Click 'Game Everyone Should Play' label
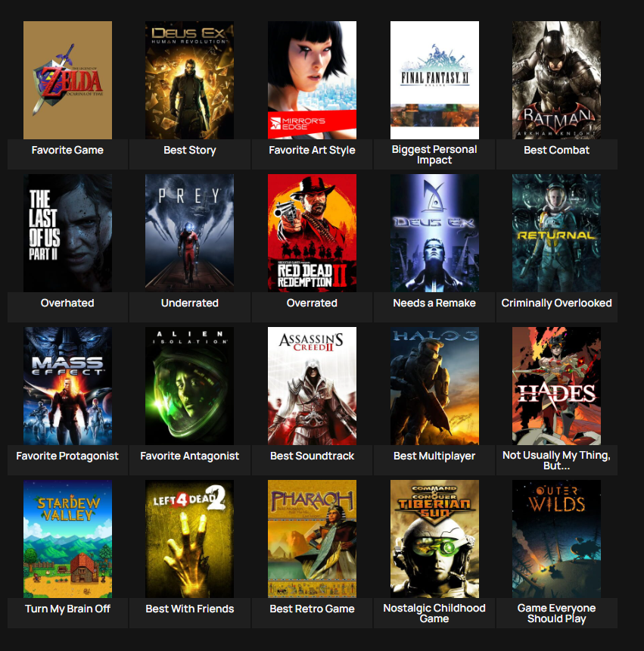 [x=556, y=613]
